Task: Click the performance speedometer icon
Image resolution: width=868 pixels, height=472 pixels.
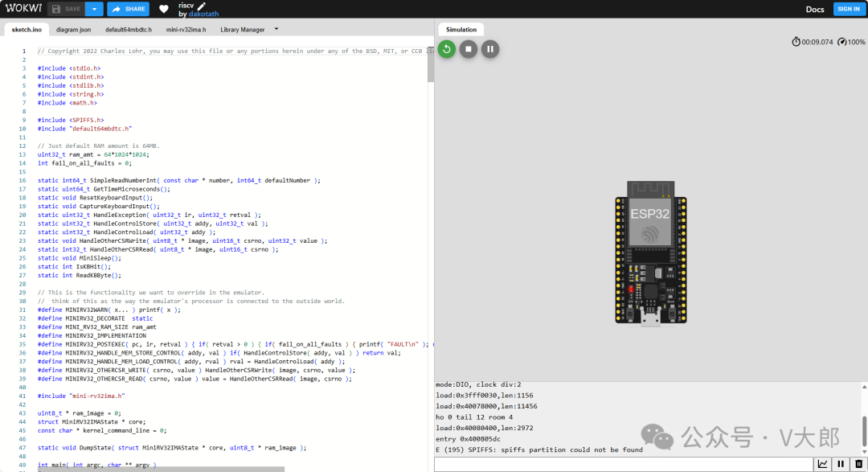Action: [x=842, y=42]
